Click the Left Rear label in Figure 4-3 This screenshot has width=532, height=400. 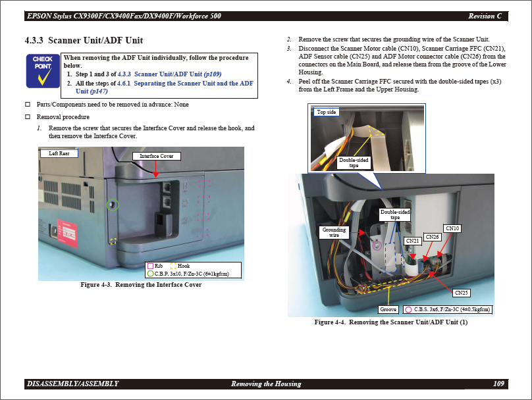[59, 153]
